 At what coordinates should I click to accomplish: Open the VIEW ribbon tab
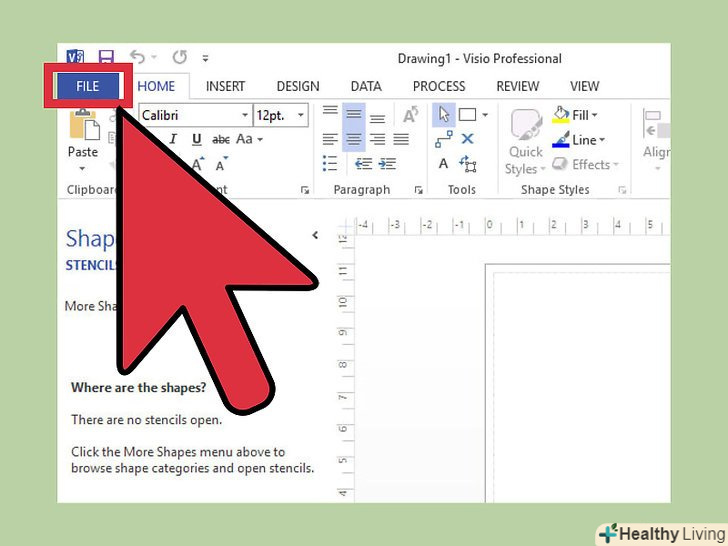point(585,86)
